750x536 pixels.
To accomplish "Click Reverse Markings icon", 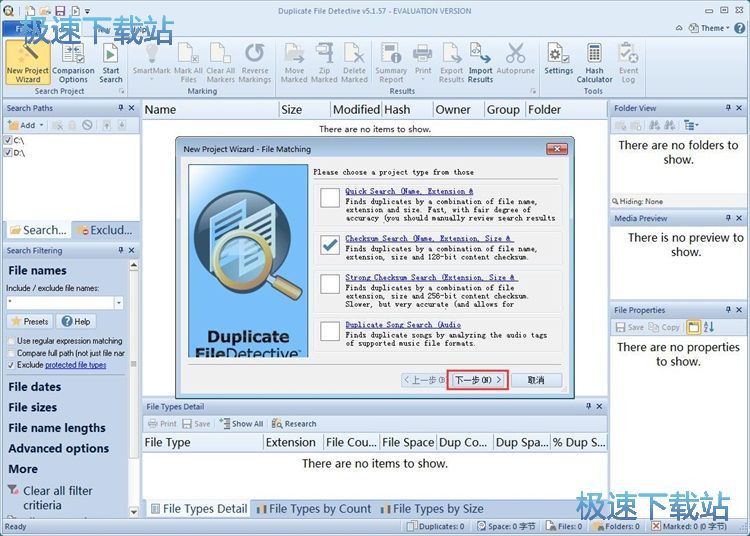I will coord(254,62).
